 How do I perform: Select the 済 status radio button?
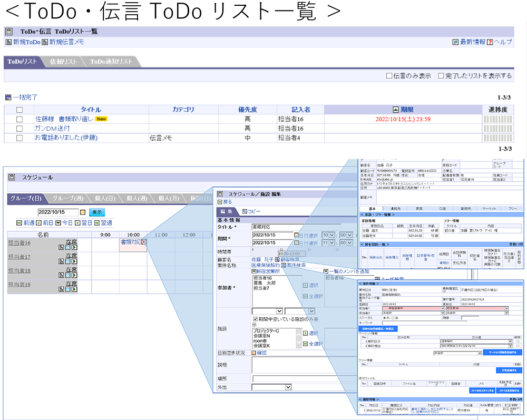coord(393,318)
